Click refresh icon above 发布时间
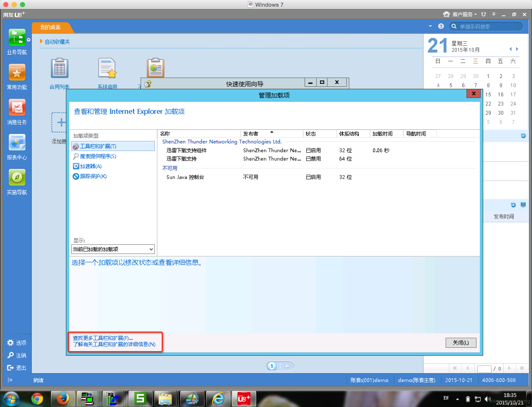This screenshot has width=532, height=407. click(513, 205)
